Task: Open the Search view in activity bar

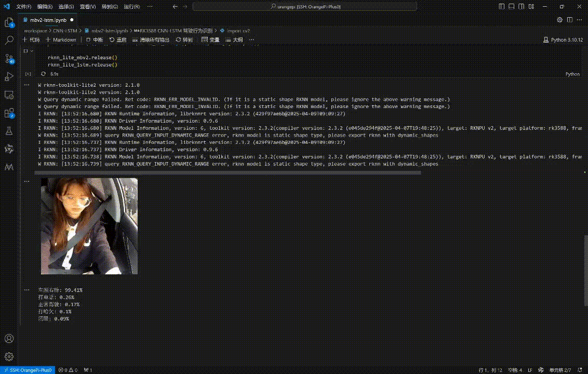Action: 9,40
